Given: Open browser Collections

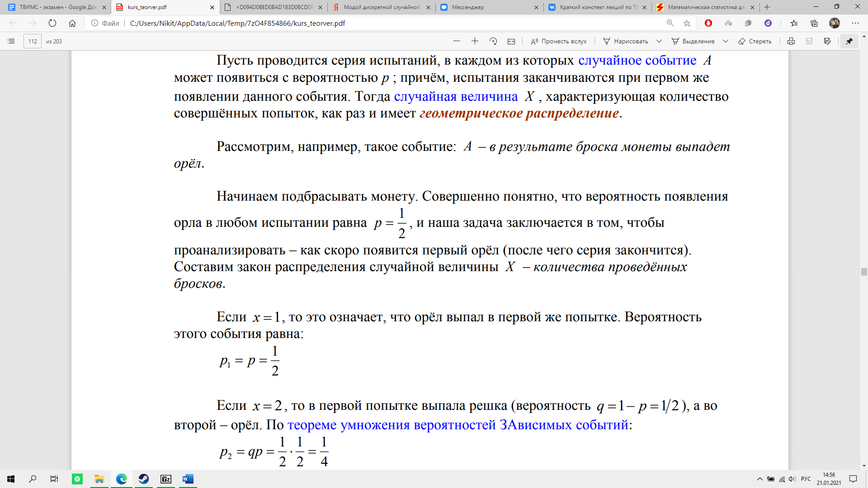Looking at the screenshot, I should (814, 23).
